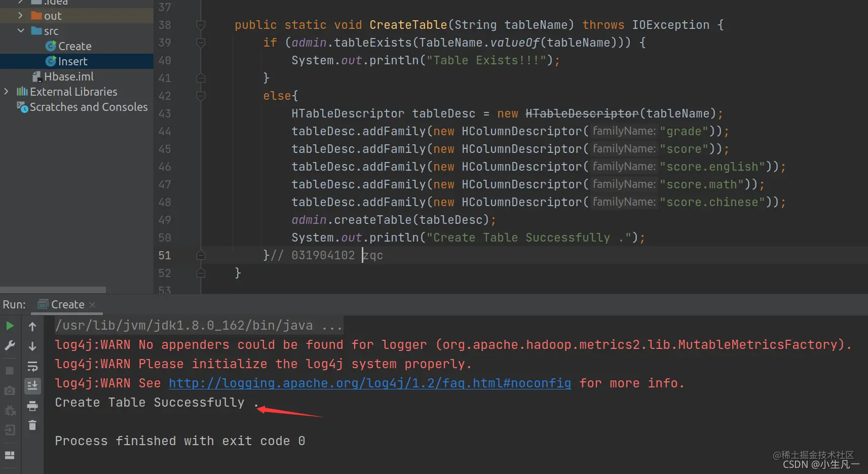Image resolution: width=868 pixels, height=474 pixels.
Task: Click the IOException in throws clause
Action: pos(670,25)
